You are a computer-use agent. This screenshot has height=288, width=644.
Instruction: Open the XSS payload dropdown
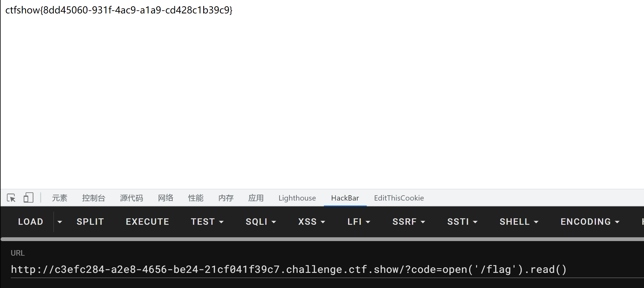tap(311, 222)
